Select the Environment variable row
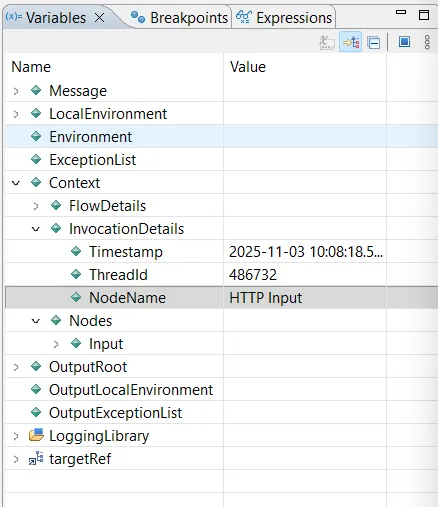Image resolution: width=438 pixels, height=507 pixels. click(221, 137)
